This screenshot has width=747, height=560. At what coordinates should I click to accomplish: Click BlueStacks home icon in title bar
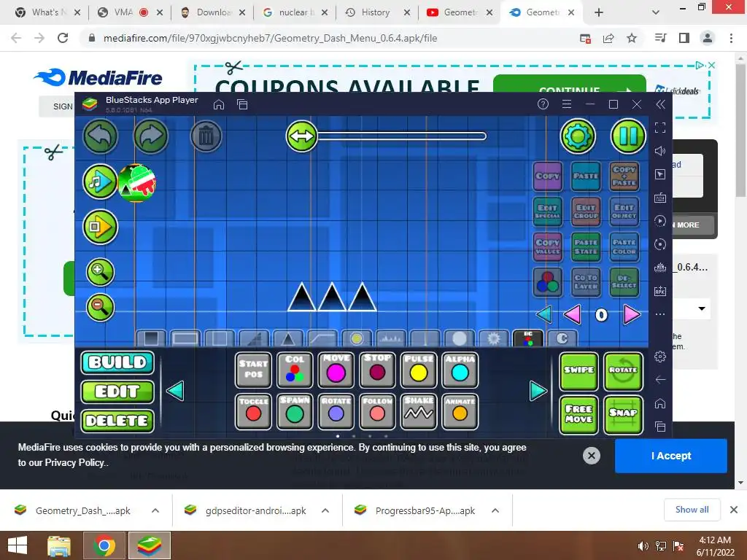tap(219, 104)
